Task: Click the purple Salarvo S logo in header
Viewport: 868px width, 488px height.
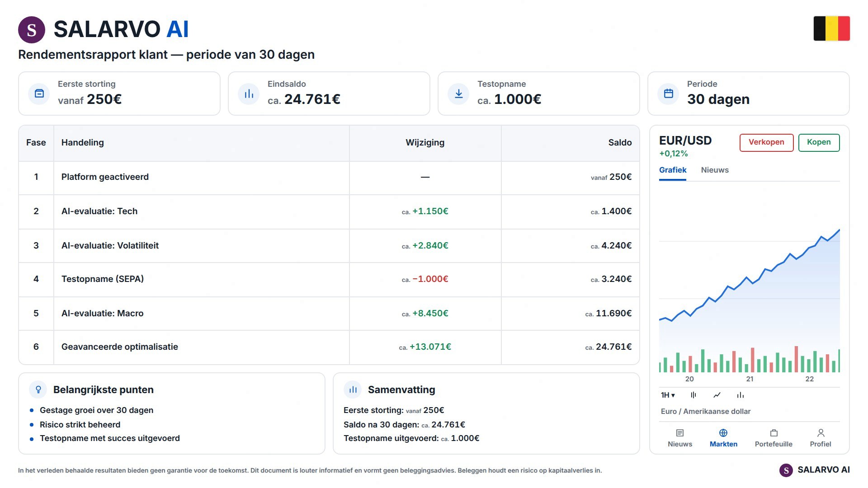Action: 32,30
